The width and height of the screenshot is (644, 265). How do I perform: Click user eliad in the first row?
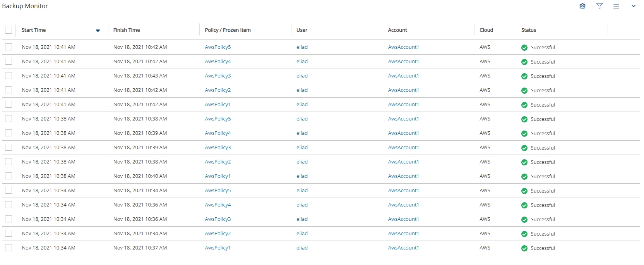[x=302, y=47]
